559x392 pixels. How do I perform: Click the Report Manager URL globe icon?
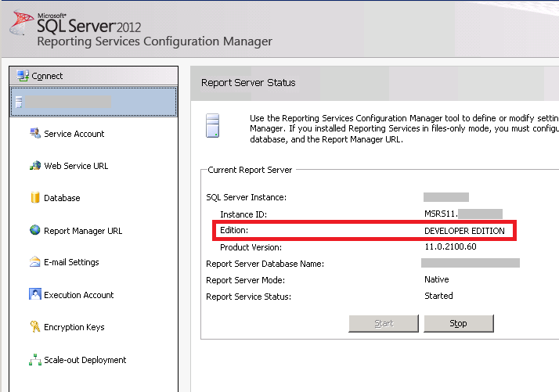pyautogui.click(x=35, y=230)
